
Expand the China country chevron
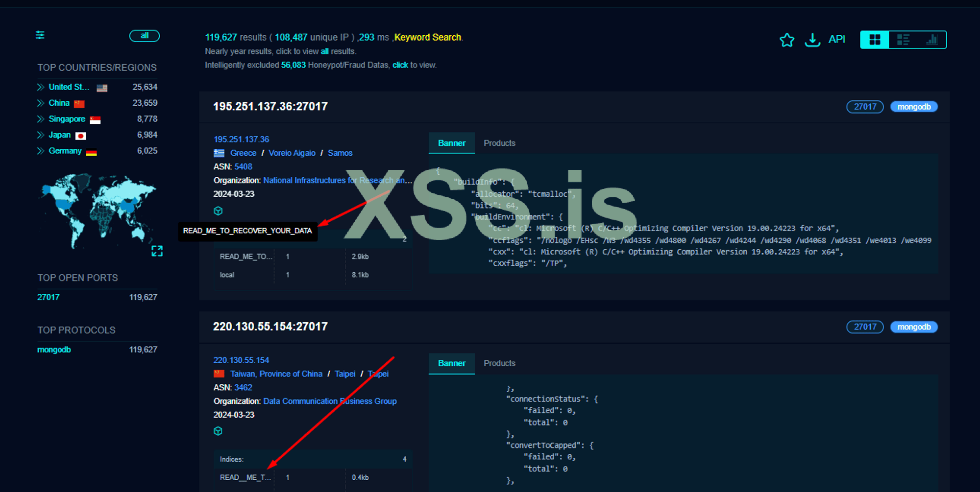click(x=41, y=103)
